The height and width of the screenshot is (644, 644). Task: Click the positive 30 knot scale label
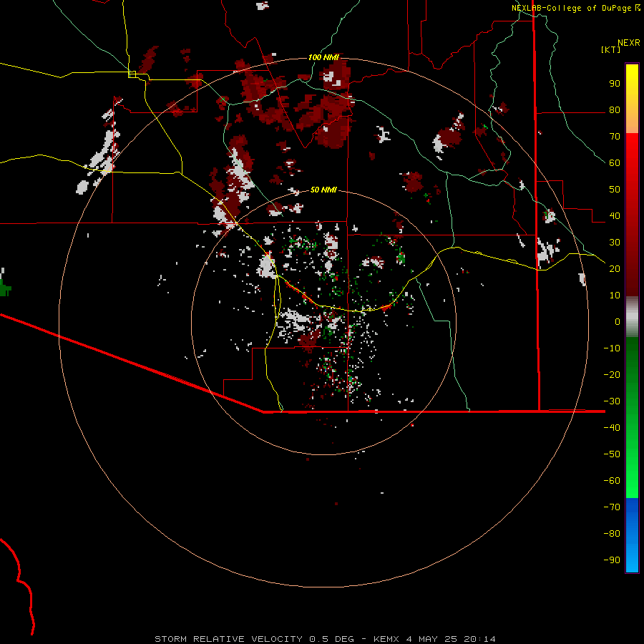pos(615,243)
